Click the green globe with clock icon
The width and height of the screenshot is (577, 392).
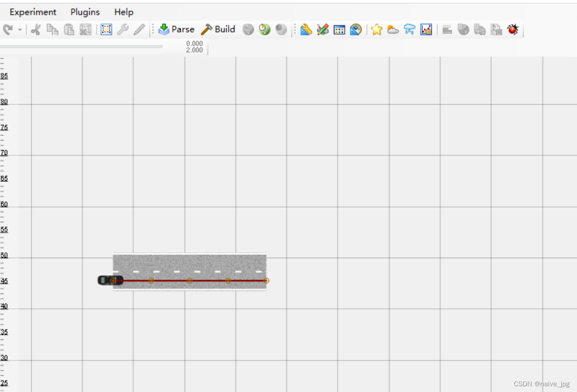[x=265, y=30]
